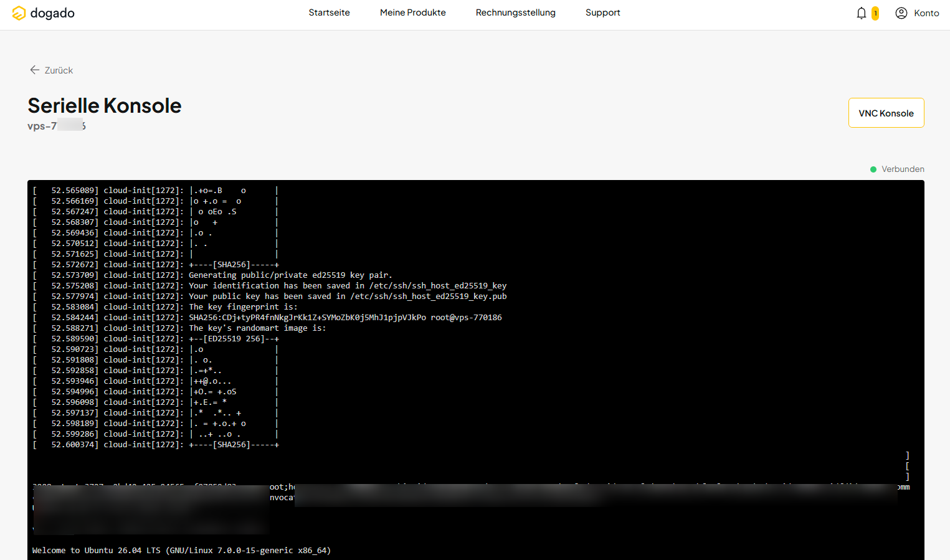The image size is (950, 560).
Task: Open Meine Produkte in navigation
Action: 413,12
